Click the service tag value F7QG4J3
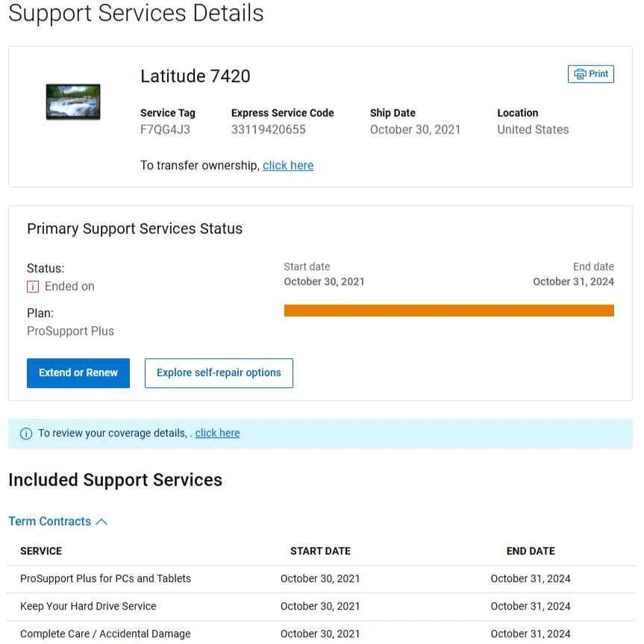This screenshot has height=644, width=644. (x=165, y=130)
